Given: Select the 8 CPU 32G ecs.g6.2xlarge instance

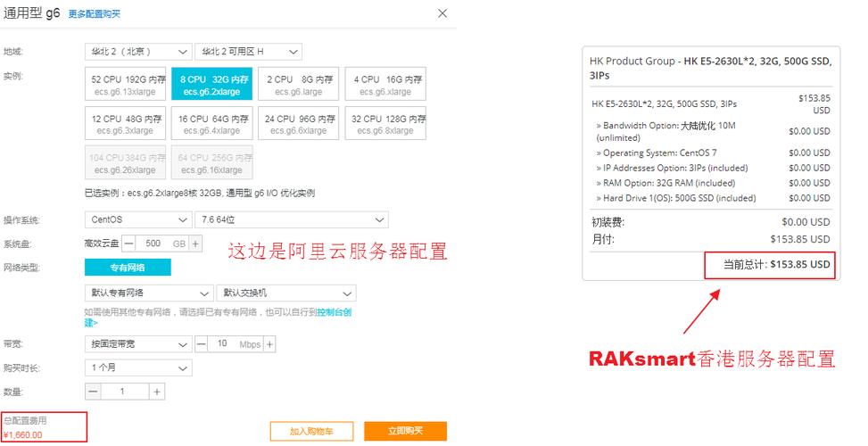Looking at the screenshot, I should point(212,84).
